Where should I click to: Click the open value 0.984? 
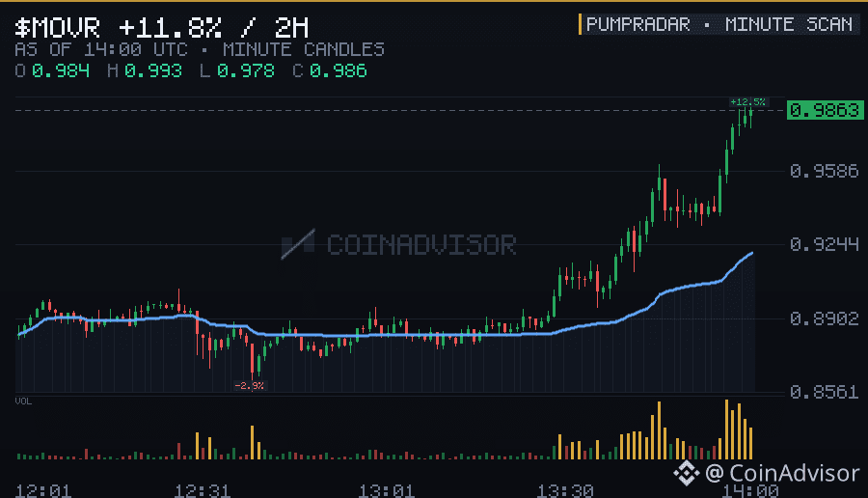(x=61, y=70)
